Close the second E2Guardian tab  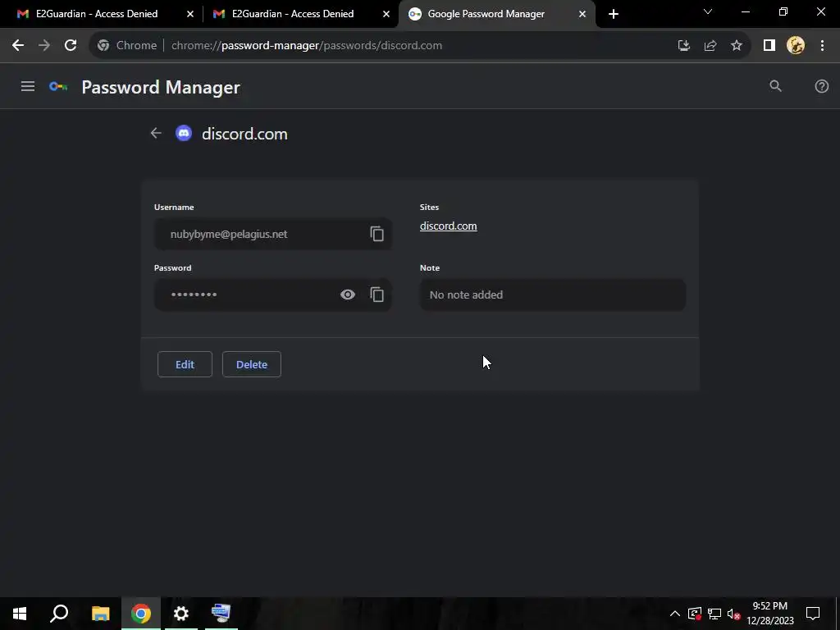pyautogui.click(x=386, y=14)
